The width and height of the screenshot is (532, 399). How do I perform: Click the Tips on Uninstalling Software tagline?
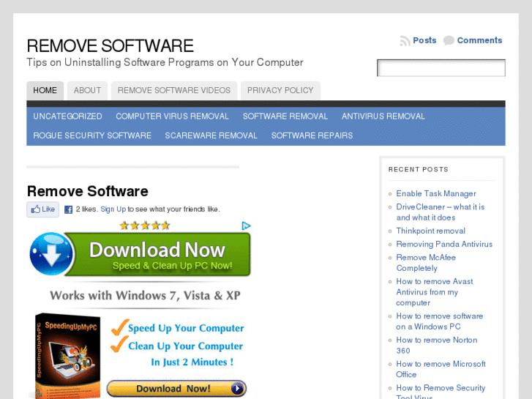165,62
